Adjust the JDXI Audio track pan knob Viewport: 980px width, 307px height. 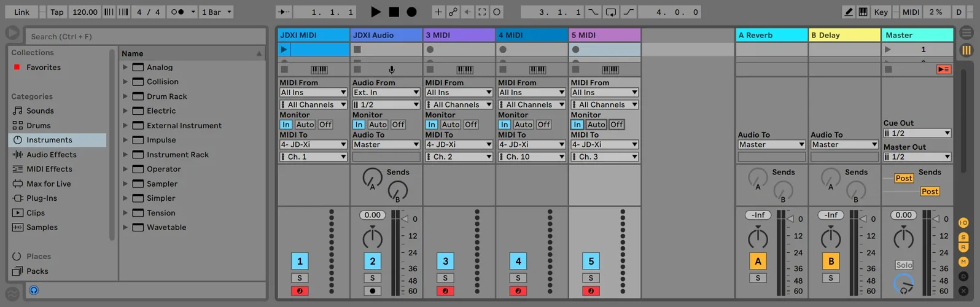point(372,238)
